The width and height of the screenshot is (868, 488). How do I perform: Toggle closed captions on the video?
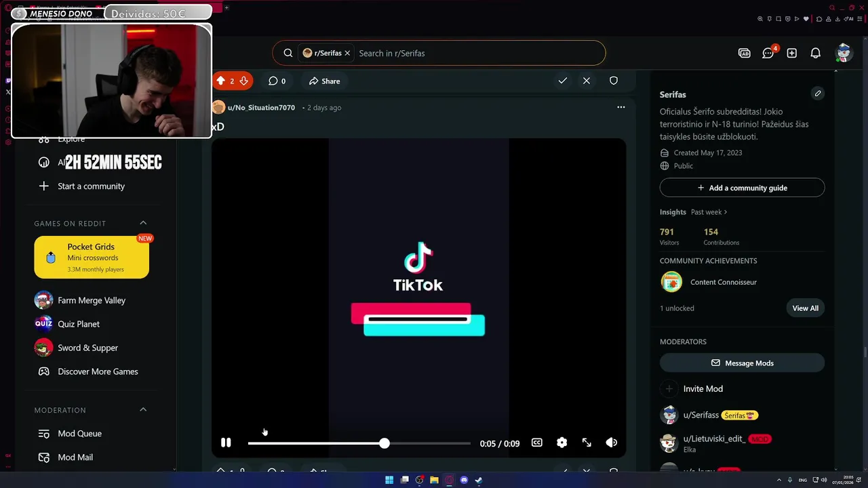pos(537,443)
